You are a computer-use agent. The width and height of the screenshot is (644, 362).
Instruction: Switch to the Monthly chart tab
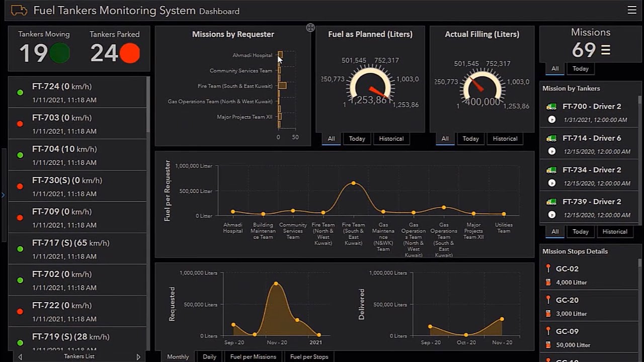tap(178, 356)
